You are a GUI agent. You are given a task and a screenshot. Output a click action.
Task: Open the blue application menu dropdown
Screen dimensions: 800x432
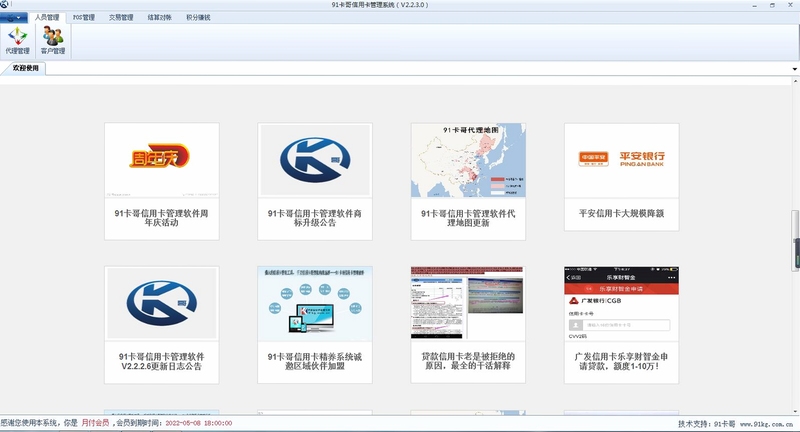click(x=14, y=18)
